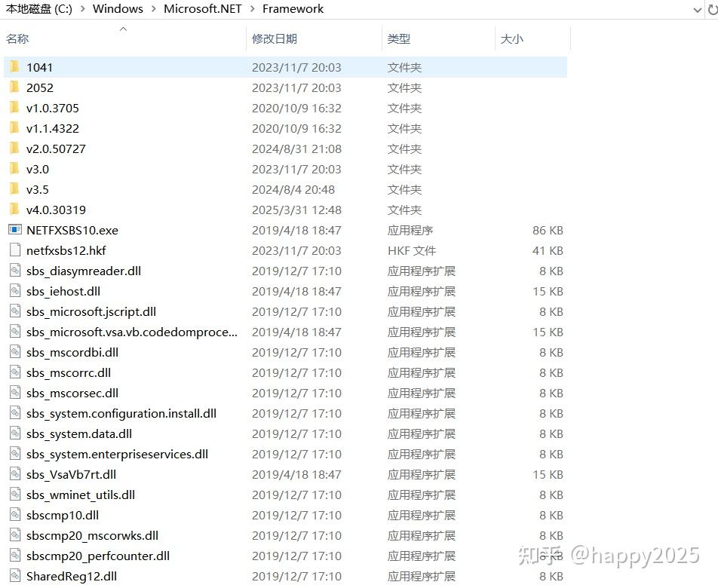This screenshot has height=588, width=718.
Task: Navigate to Windows in breadcrumb path
Action: click(x=118, y=9)
